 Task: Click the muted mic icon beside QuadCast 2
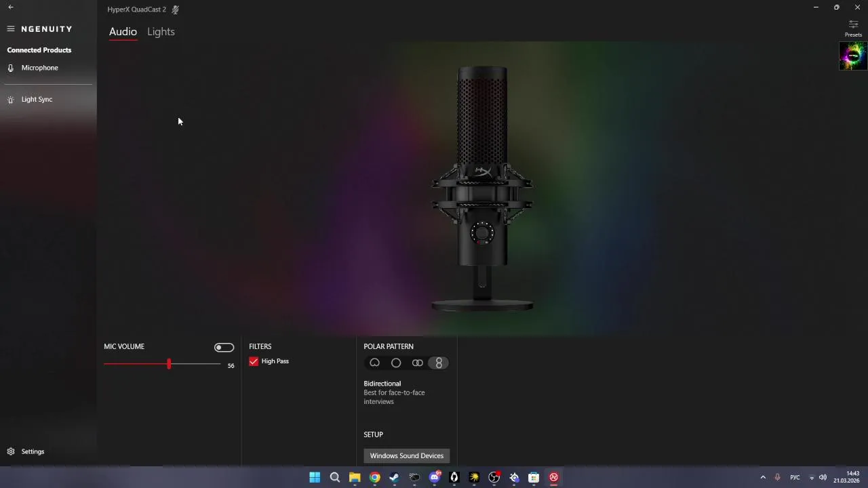176,9
